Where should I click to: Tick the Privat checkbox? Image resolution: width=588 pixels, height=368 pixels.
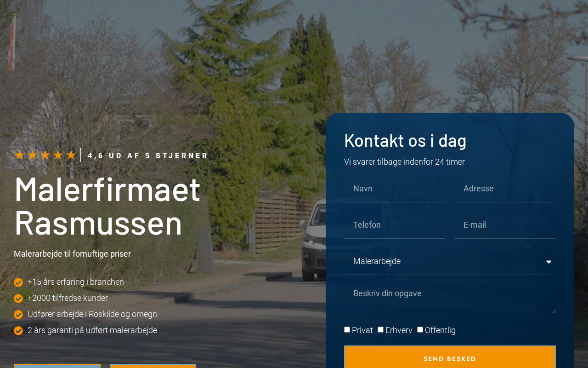click(x=347, y=330)
